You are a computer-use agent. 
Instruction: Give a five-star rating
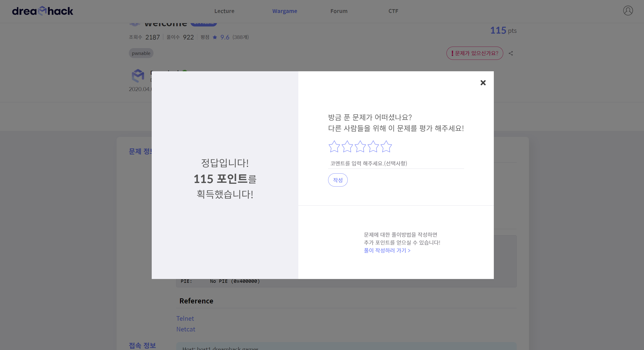pyautogui.click(x=386, y=147)
